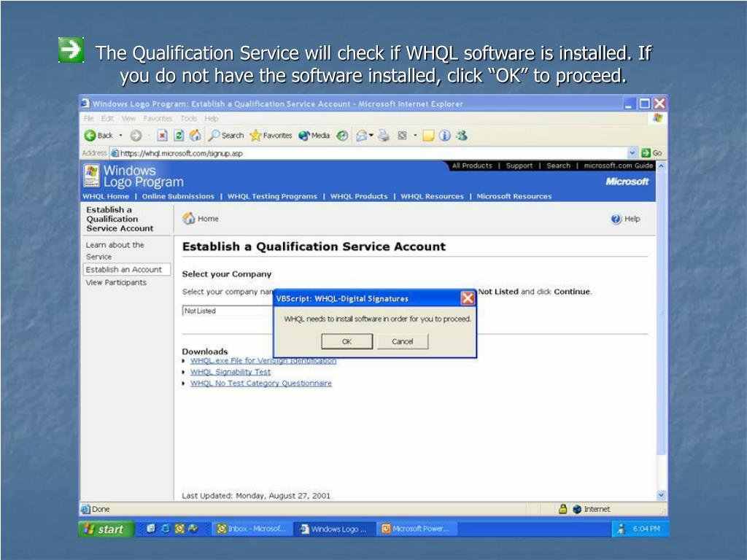747x560 pixels.
Task: Click the yellow Discuss note icon
Action: [x=428, y=136]
